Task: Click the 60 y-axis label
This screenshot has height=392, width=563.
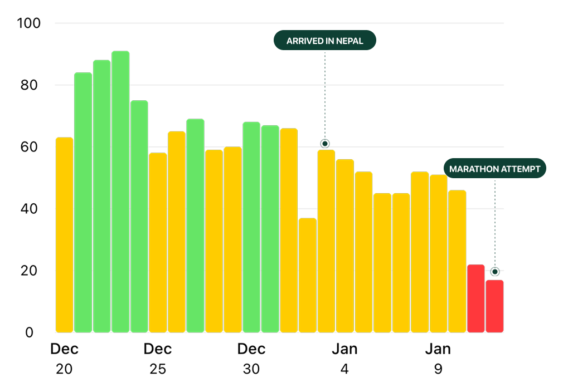Action: [29, 146]
